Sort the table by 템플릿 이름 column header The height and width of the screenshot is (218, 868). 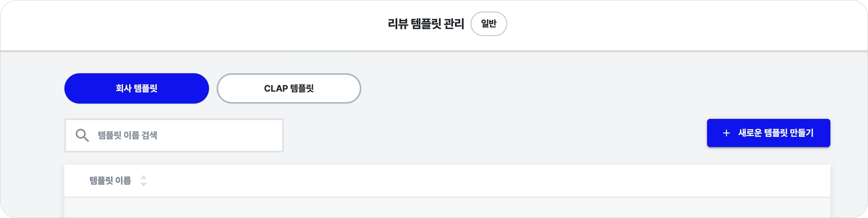tap(110, 181)
